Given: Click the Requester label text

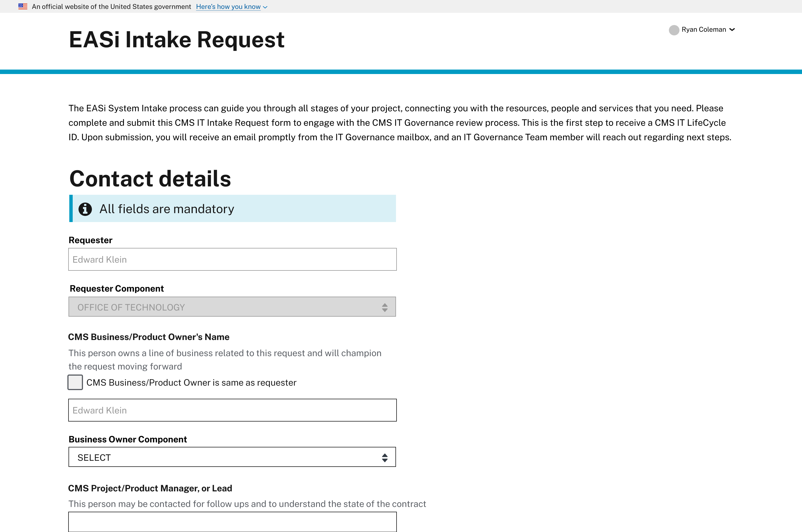Looking at the screenshot, I should tap(90, 240).
